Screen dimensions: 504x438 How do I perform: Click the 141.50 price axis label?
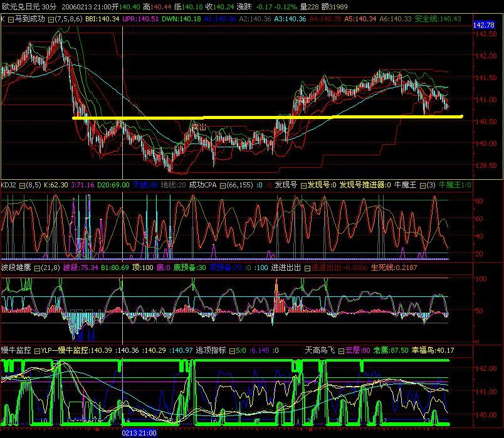(x=486, y=78)
